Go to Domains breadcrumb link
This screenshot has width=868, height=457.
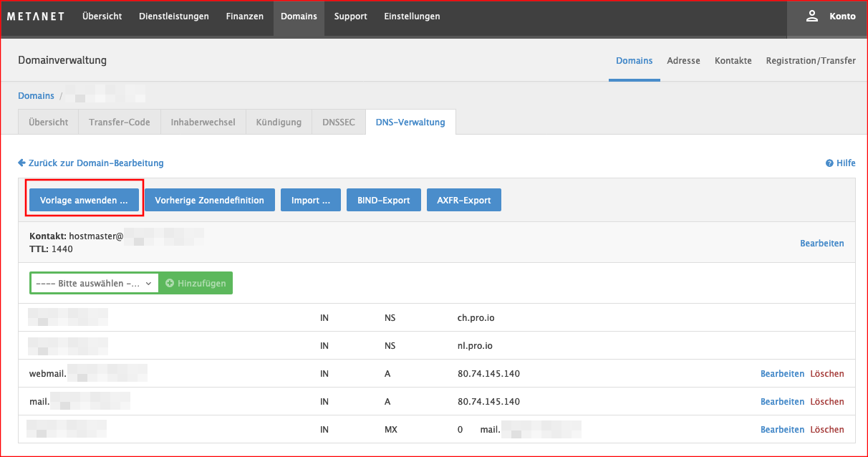tap(36, 95)
